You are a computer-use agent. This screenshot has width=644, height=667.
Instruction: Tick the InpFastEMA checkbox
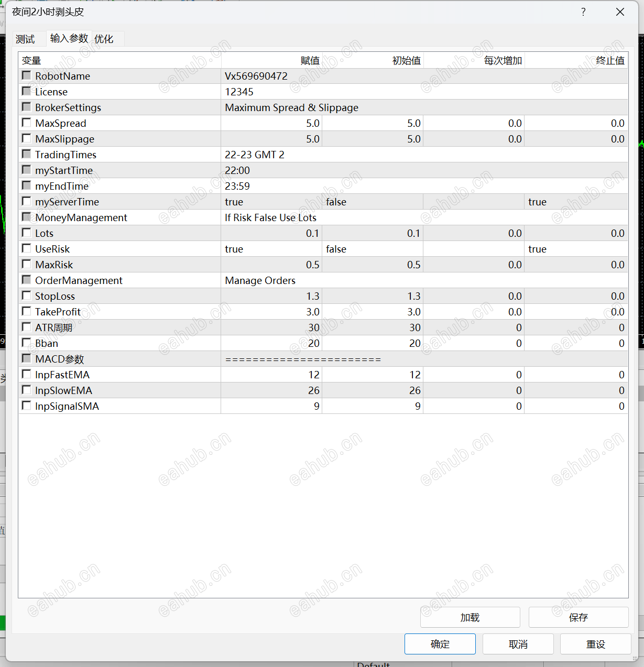pyautogui.click(x=26, y=374)
